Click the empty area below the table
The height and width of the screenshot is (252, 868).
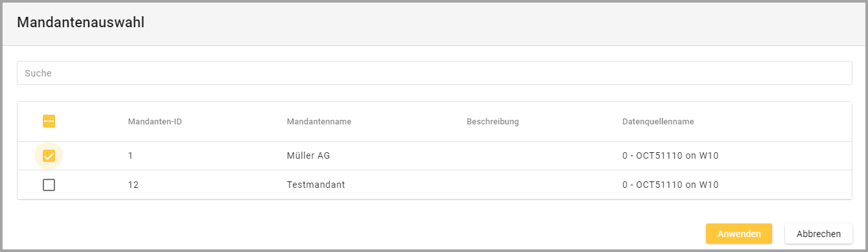tap(356, 223)
